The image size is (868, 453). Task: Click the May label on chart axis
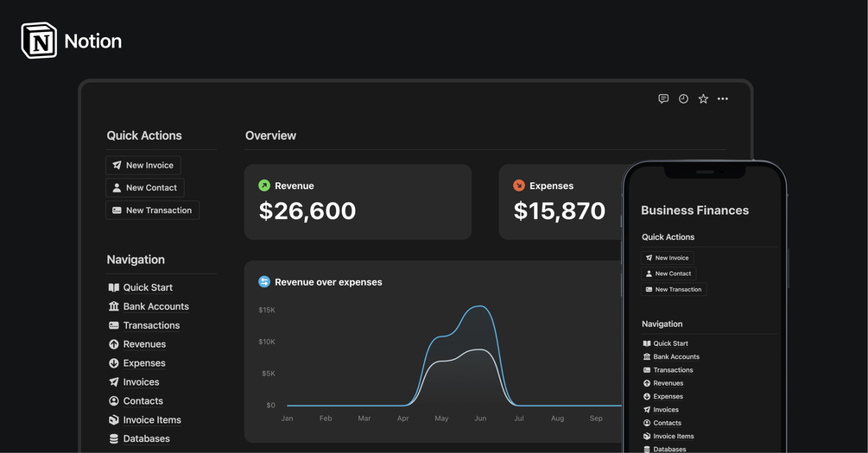pyautogui.click(x=441, y=418)
